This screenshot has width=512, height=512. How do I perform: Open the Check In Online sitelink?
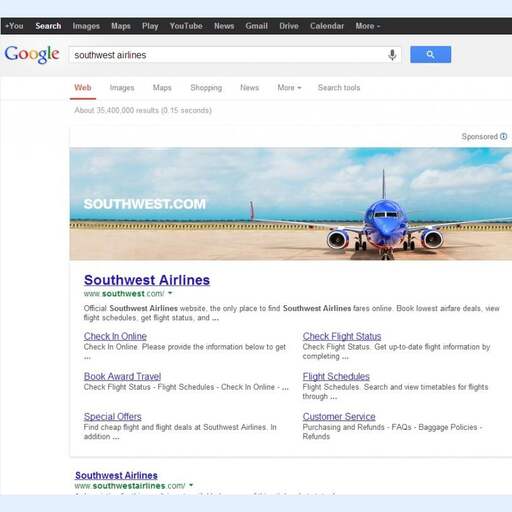coord(115,336)
